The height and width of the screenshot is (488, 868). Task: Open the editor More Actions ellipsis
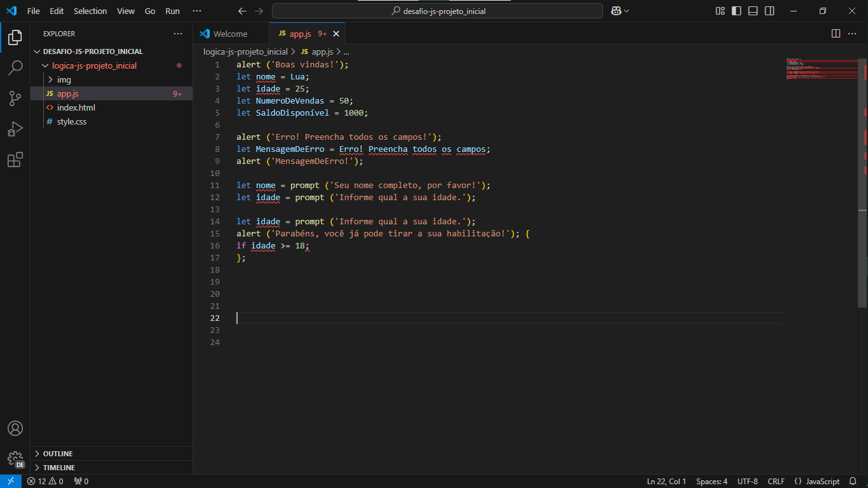[853, 33]
